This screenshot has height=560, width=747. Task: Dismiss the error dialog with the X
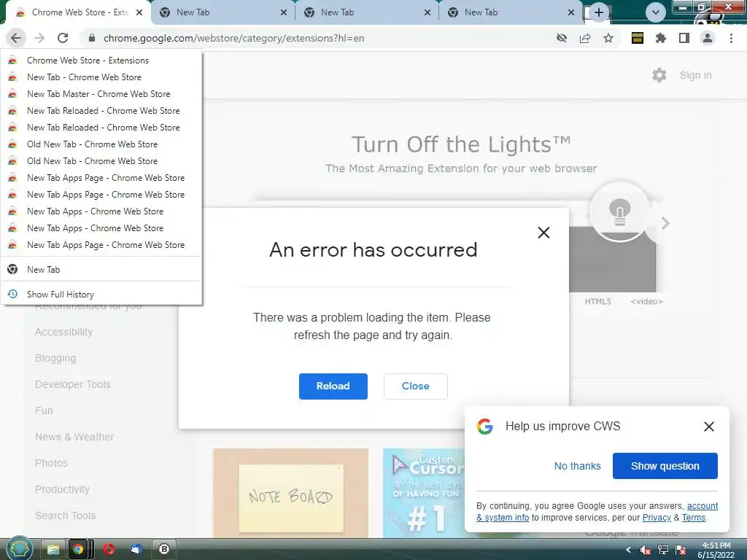tap(543, 233)
